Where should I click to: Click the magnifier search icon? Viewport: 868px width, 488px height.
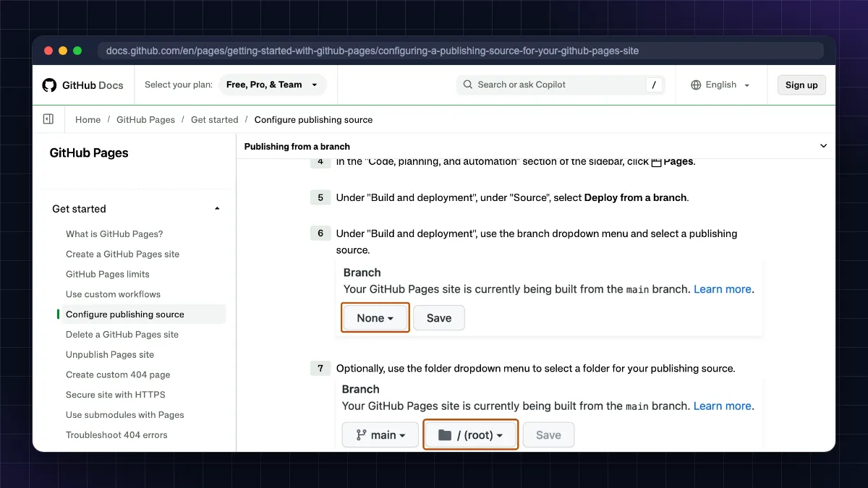click(468, 85)
